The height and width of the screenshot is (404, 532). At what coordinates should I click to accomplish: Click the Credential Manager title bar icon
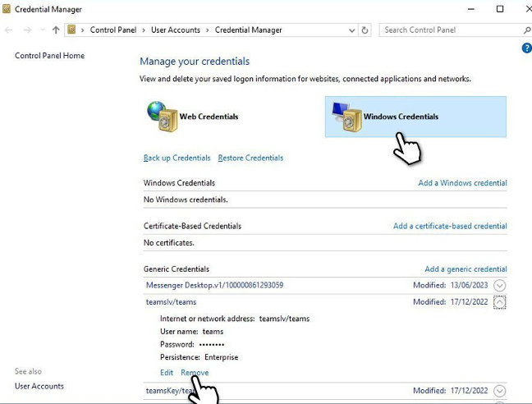tap(6, 9)
